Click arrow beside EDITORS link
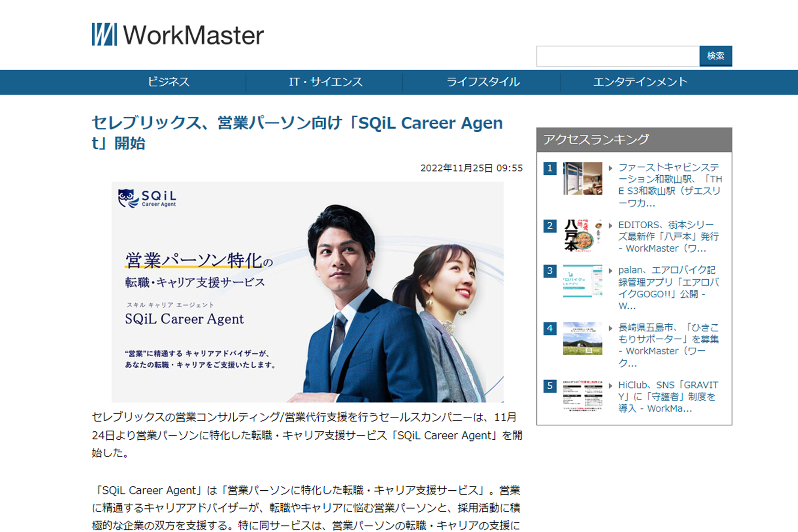Image resolution: width=798 pixels, height=532 pixels. click(x=610, y=226)
